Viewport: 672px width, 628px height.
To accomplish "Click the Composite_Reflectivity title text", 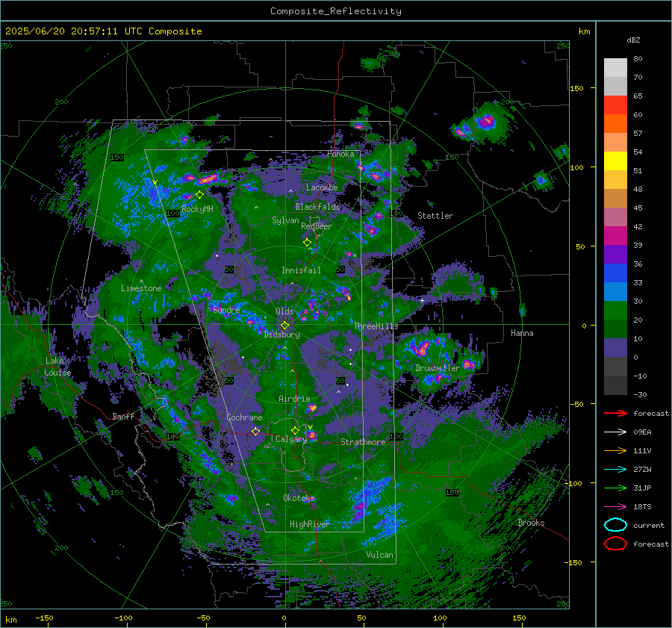I will [335, 11].
